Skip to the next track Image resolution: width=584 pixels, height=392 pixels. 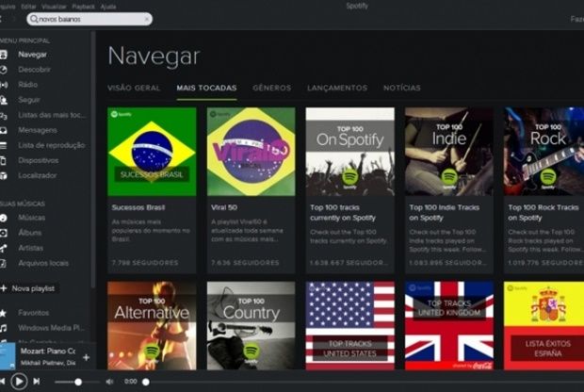37,382
